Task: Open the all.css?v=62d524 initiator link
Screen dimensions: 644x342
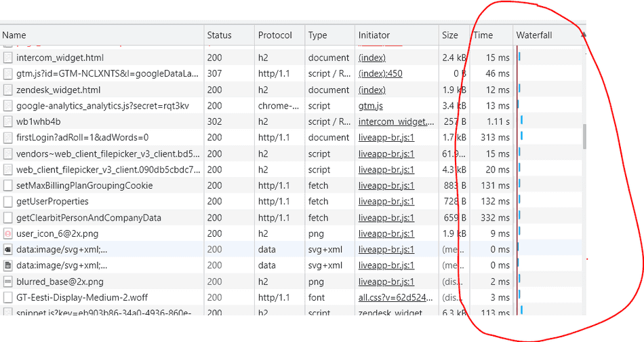Action: pos(395,297)
